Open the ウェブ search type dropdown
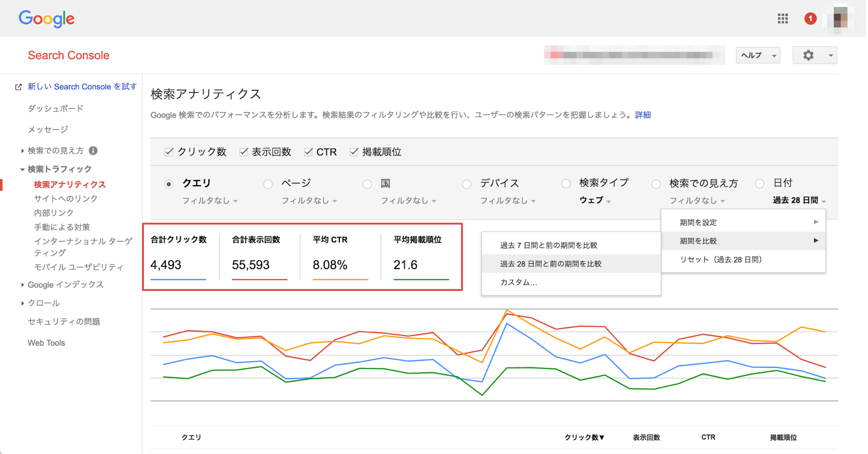The height and width of the screenshot is (454, 868). (x=595, y=200)
